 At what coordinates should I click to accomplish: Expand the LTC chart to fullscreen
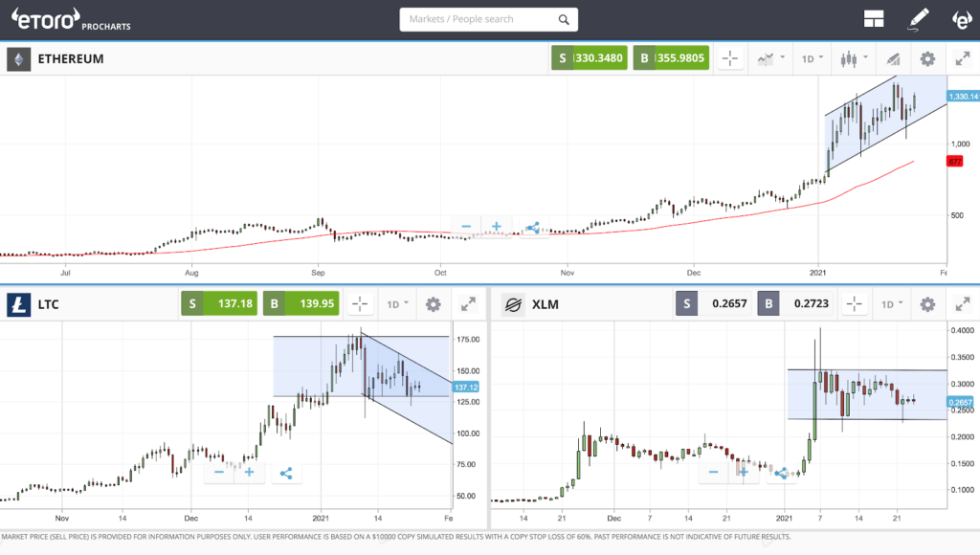point(468,304)
